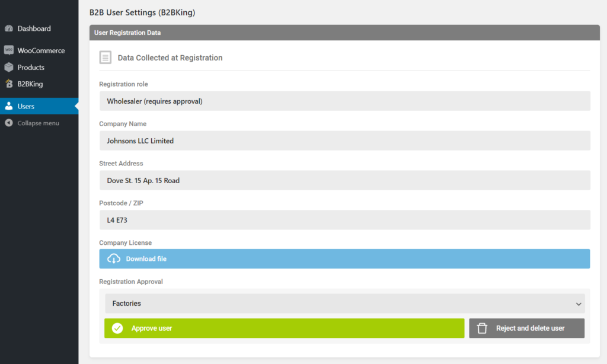Click the Products box icon
This screenshot has height=364, width=607.
click(8, 68)
